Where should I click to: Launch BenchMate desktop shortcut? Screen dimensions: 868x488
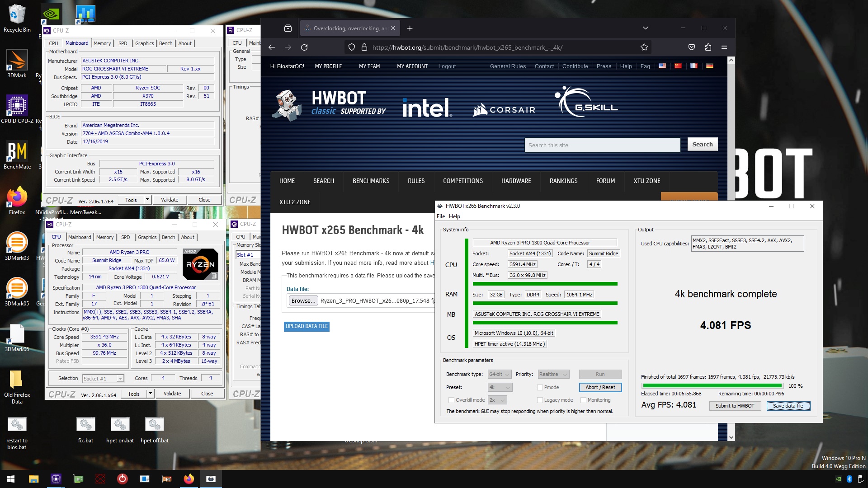[x=17, y=155]
